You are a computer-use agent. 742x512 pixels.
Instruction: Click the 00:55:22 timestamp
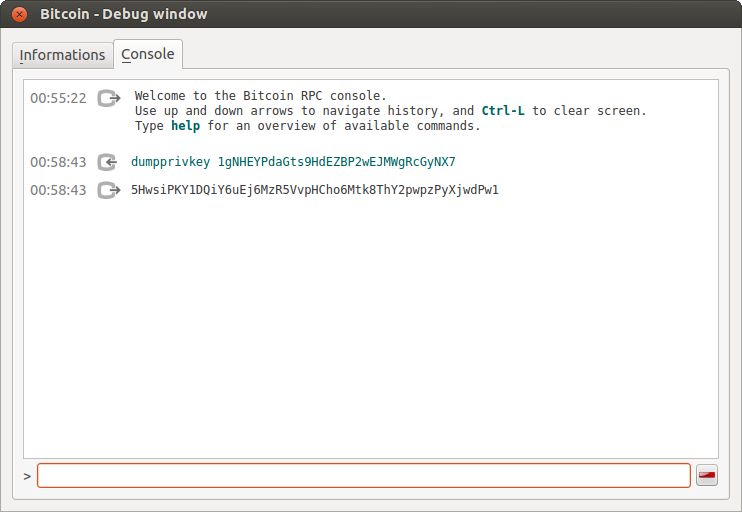pyautogui.click(x=58, y=98)
